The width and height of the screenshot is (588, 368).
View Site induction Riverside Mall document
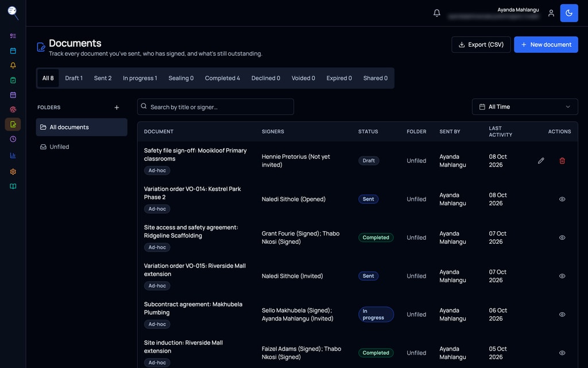pyautogui.click(x=562, y=353)
